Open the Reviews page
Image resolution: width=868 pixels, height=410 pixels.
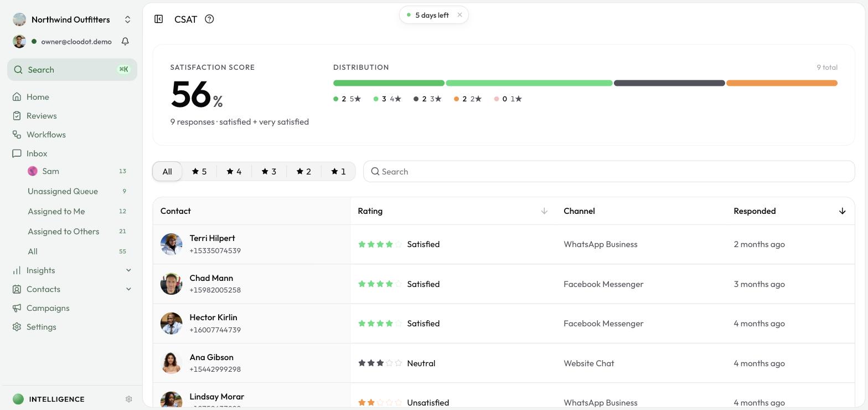click(x=42, y=116)
